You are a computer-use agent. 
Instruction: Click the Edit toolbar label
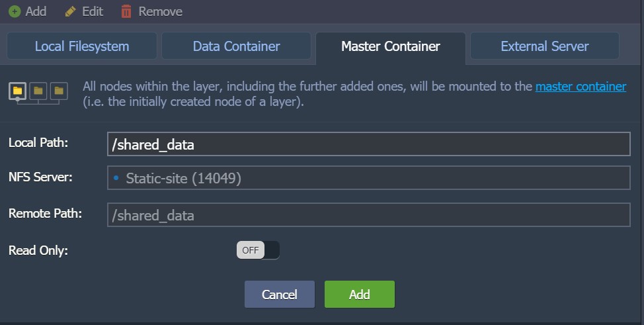click(x=93, y=11)
